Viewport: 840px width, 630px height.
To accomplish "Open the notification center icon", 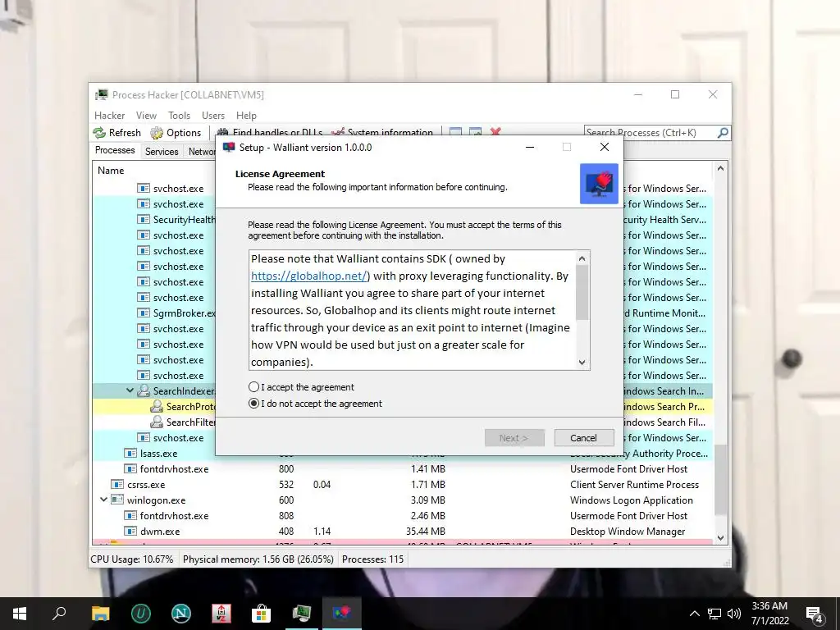I will coord(815,614).
